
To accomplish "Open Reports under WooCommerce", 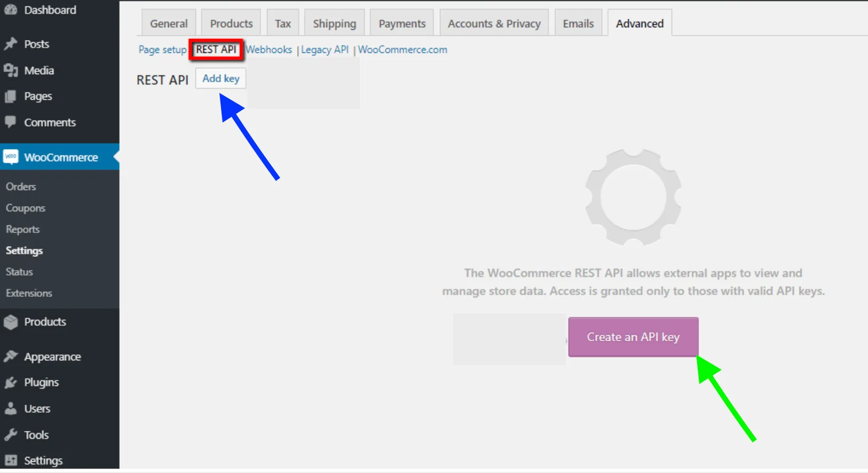I will pos(22,229).
